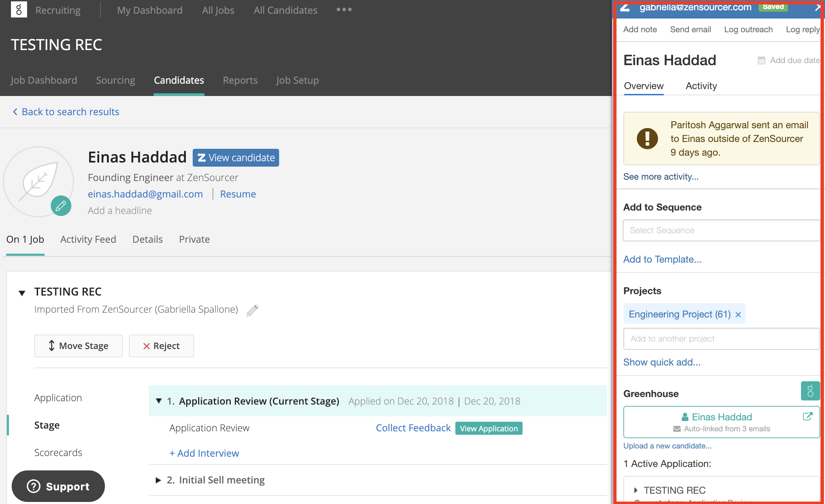Open the Details tab
Screen dimensions: 825x504
pyautogui.click(x=147, y=239)
